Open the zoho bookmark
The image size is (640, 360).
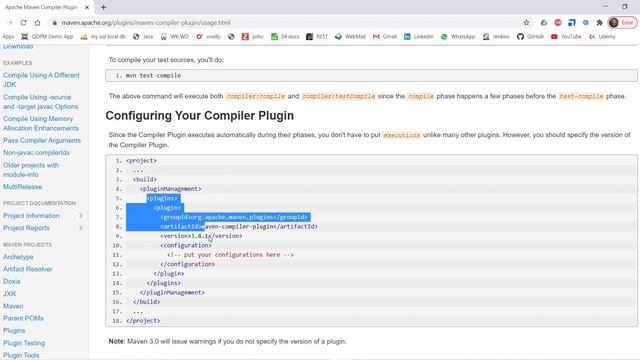click(x=253, y=36)
